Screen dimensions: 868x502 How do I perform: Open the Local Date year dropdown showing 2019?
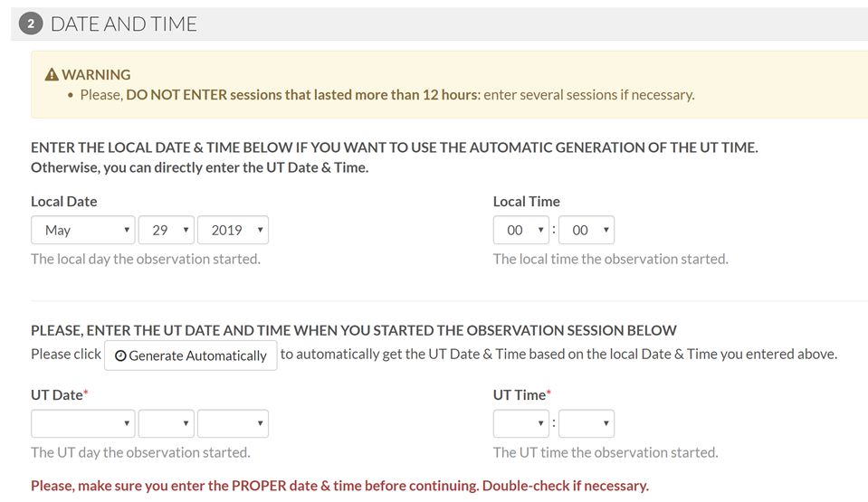pos(233,230)
